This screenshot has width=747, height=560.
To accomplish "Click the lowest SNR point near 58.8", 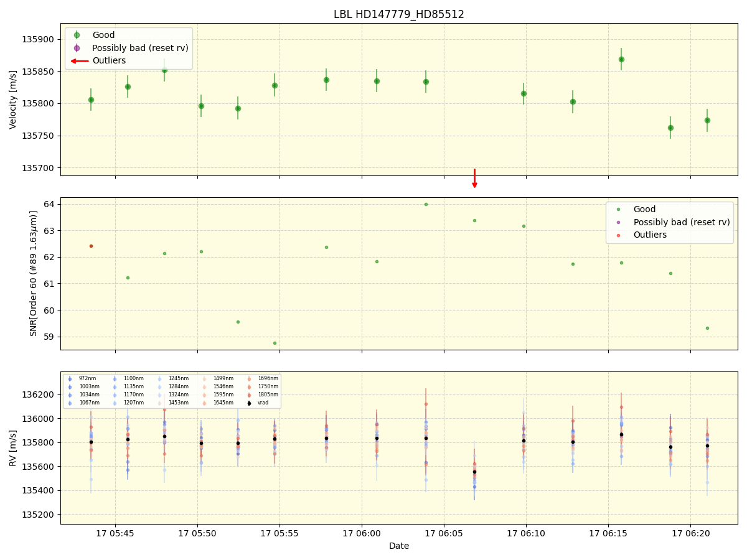I will pyautogui.click(x=275, y=343).
